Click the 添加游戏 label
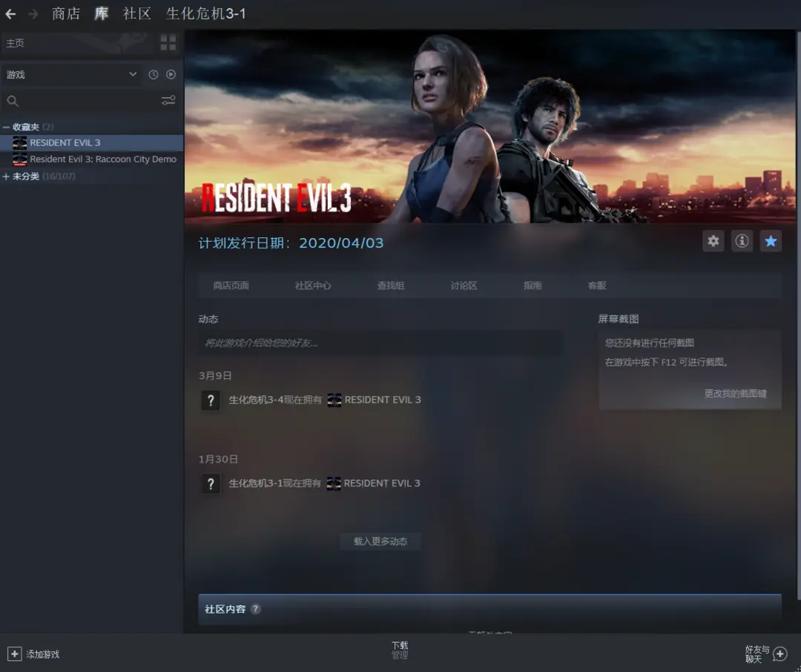This screenshot has width=801, height=672. tap(43, 654)
